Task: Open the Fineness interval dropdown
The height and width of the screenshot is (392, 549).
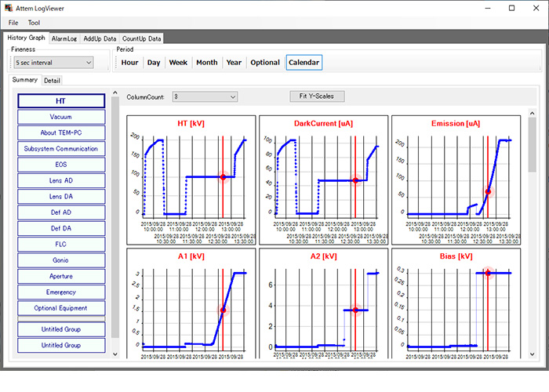Action: point(53,63)
